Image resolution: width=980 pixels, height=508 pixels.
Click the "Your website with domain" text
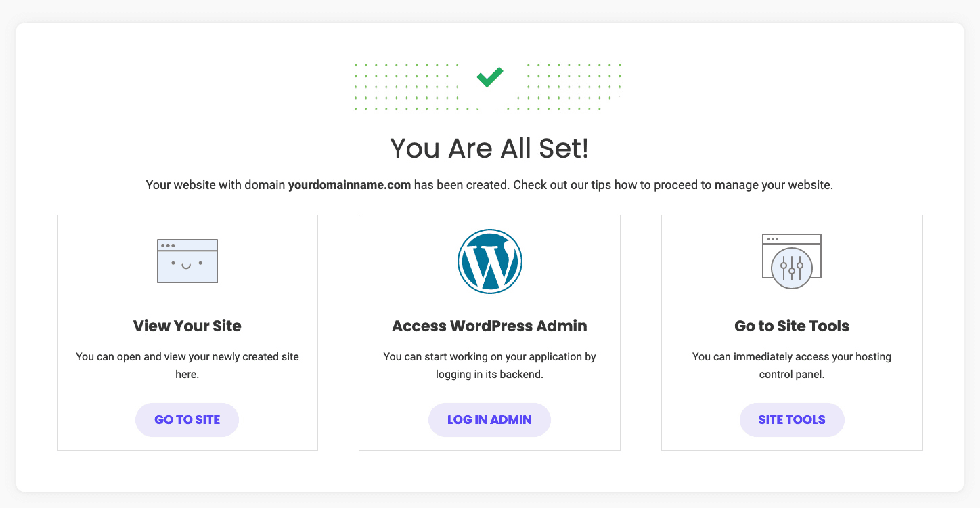[215, 185]
